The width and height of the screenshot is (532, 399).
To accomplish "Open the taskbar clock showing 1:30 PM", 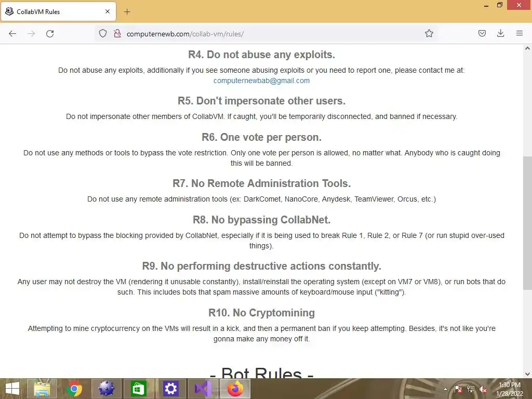I will click(509, 389).
